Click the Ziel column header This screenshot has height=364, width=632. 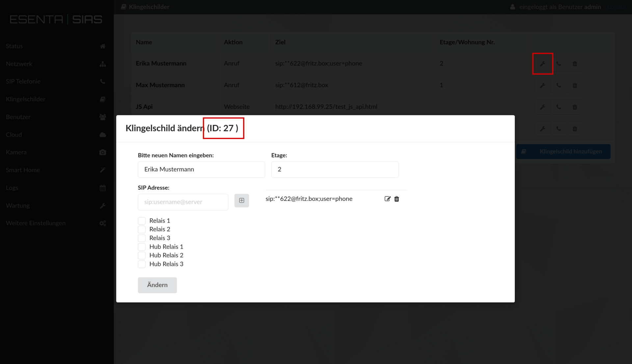(x=280, y=42)
